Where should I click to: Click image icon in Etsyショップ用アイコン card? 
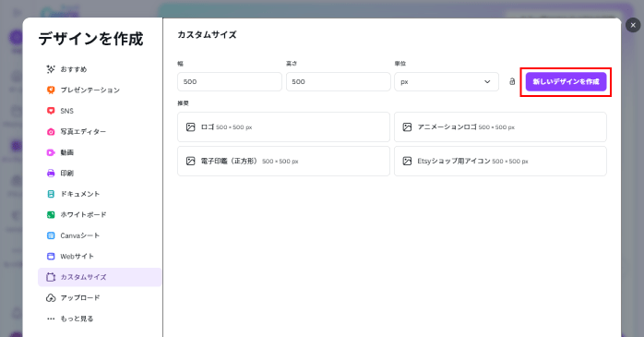(x=407, y=161)
